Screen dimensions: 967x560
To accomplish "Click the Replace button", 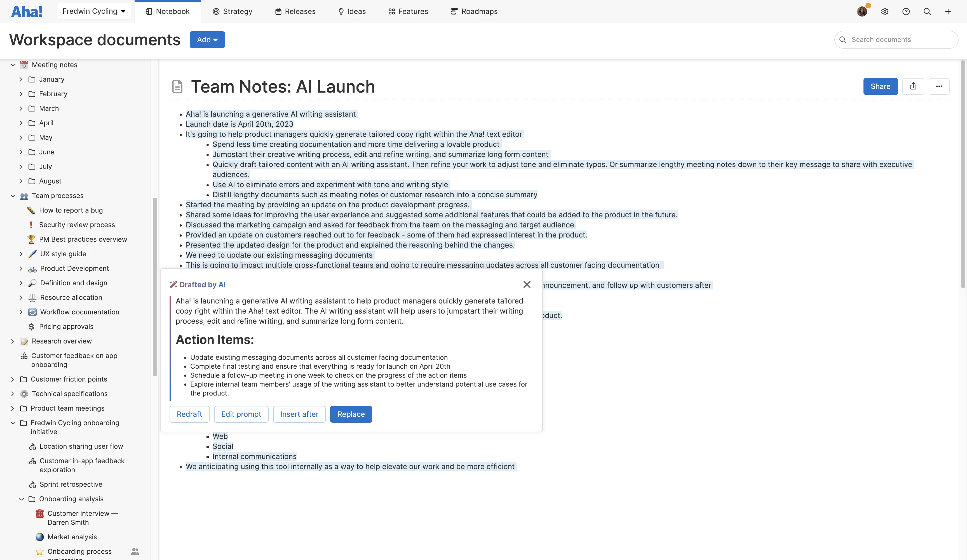I will pos(351,414).
